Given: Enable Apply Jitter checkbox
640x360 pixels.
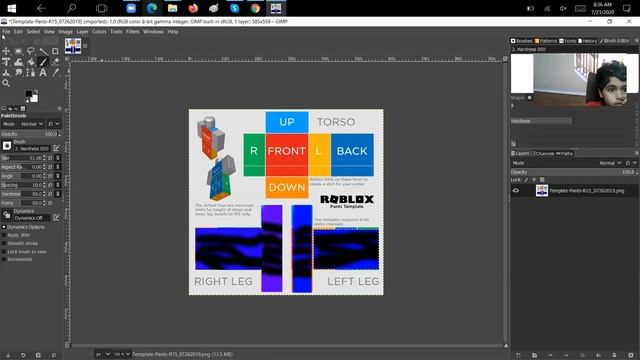Looking at the screenshot, I should pyautogui.click(x=4, y=235).
